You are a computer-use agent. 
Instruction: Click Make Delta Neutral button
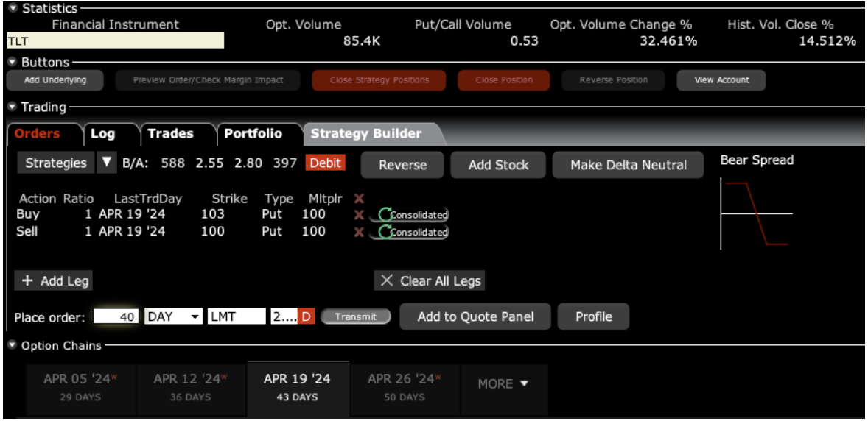point(628,166)
